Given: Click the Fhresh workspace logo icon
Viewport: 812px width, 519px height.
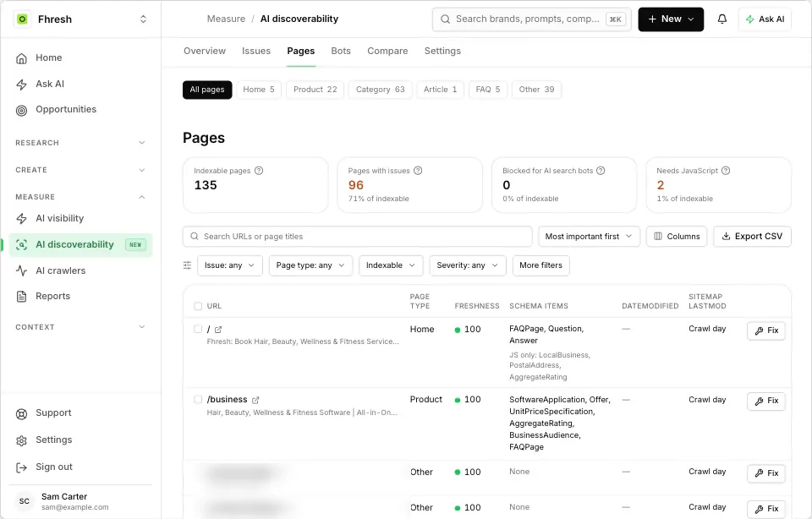Looking at the screenshot, I should (x=22, y=19).
